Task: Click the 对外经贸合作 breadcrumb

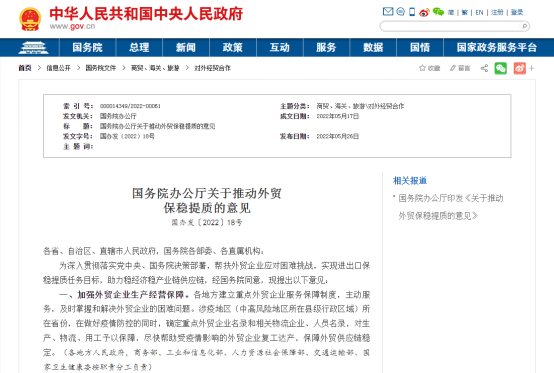Action: [x=212, y=68]
